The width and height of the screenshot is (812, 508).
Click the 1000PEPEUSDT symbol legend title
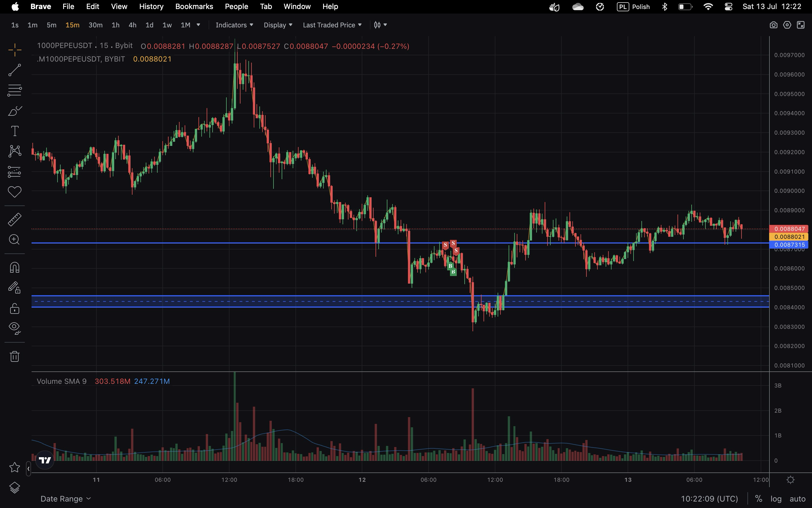coord(85,46)
